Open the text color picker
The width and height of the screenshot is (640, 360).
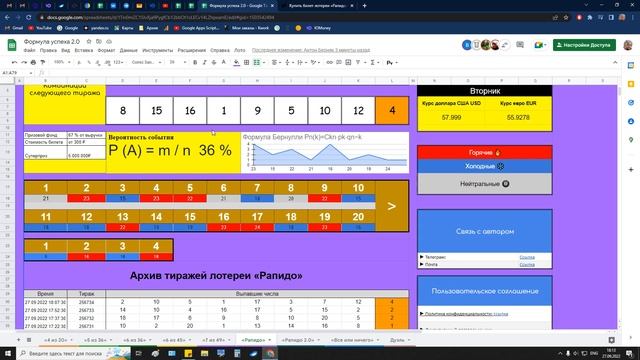(224, 62)
